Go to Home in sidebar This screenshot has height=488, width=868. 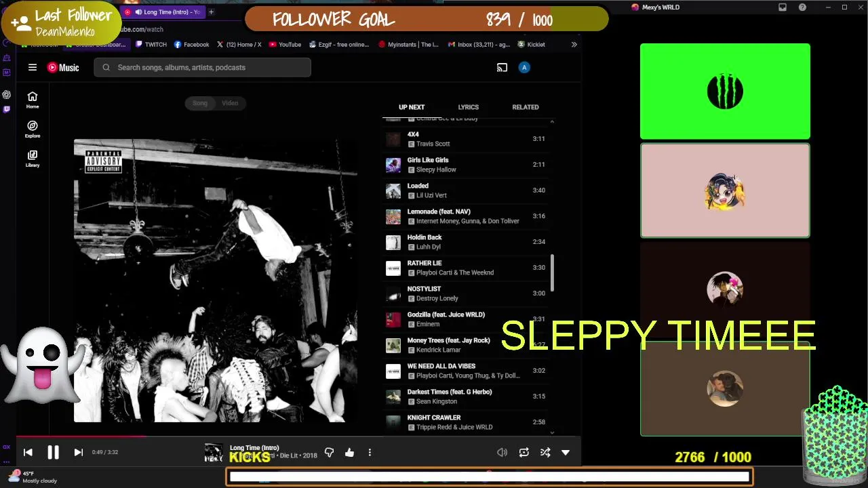tap(33, 100)
